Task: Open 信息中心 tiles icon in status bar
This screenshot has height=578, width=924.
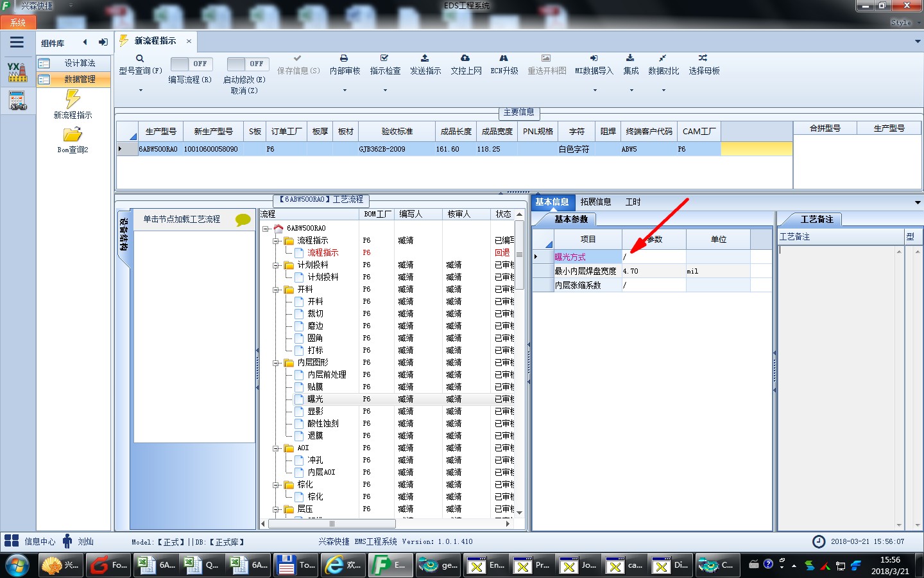Action: [x=12, y=541]
